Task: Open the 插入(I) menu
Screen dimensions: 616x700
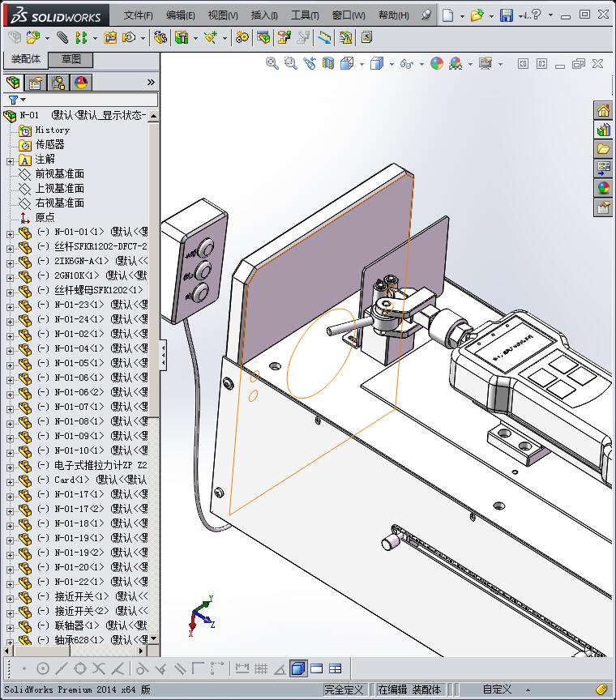Action: (x=264, y=15)
